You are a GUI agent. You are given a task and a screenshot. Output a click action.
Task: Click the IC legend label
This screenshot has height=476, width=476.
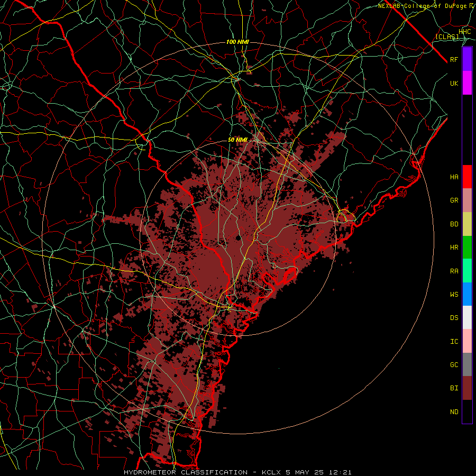454,342
